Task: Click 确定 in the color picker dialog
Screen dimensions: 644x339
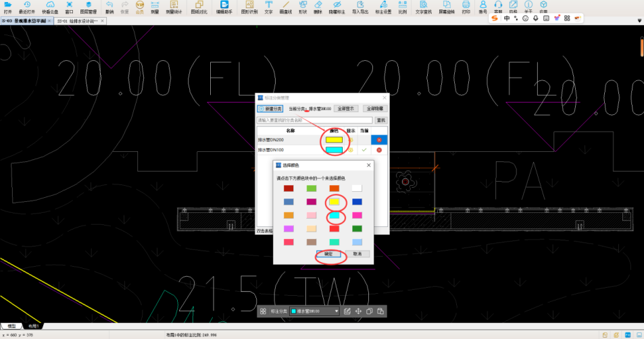Action: [328, 254]
